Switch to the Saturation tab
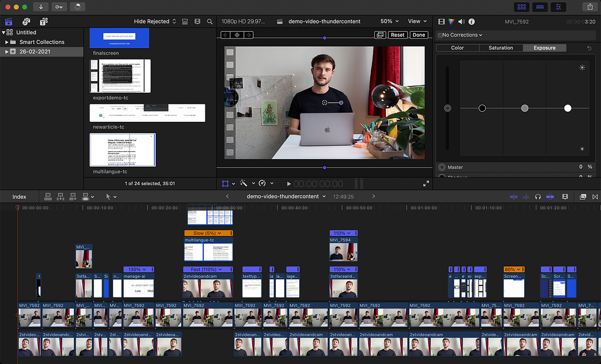The image size is (601, 364). pyautogui.click(x=501, y=47)
